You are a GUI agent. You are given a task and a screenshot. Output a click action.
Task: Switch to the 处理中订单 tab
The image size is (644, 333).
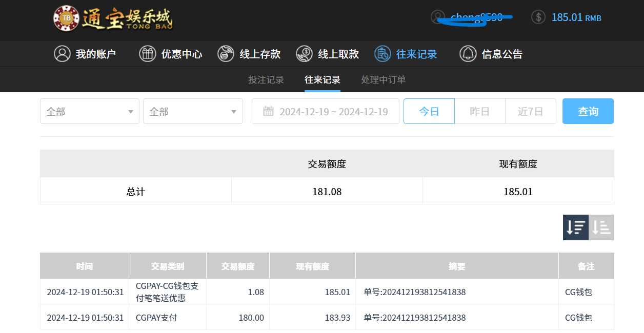pos(383,80)
